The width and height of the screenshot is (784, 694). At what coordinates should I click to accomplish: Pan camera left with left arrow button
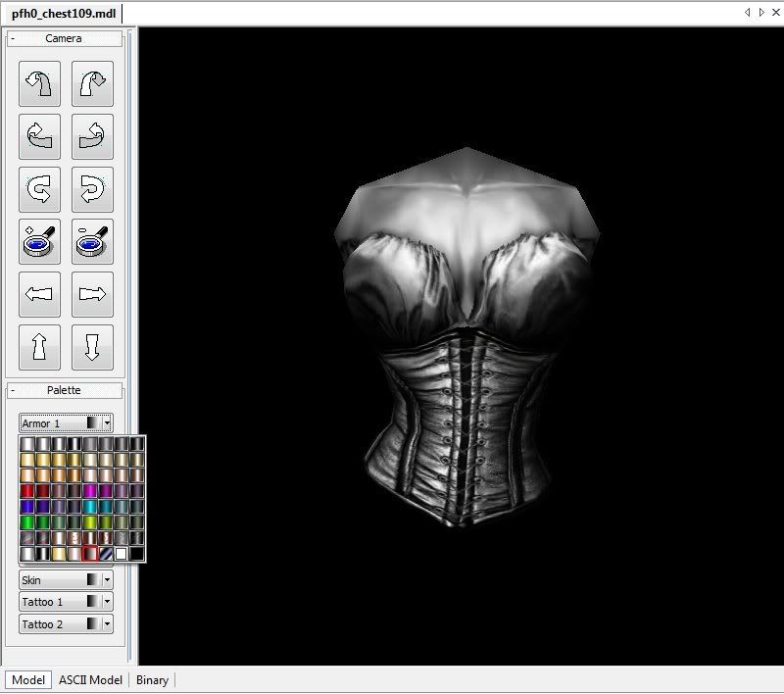(x=39, y=294)
